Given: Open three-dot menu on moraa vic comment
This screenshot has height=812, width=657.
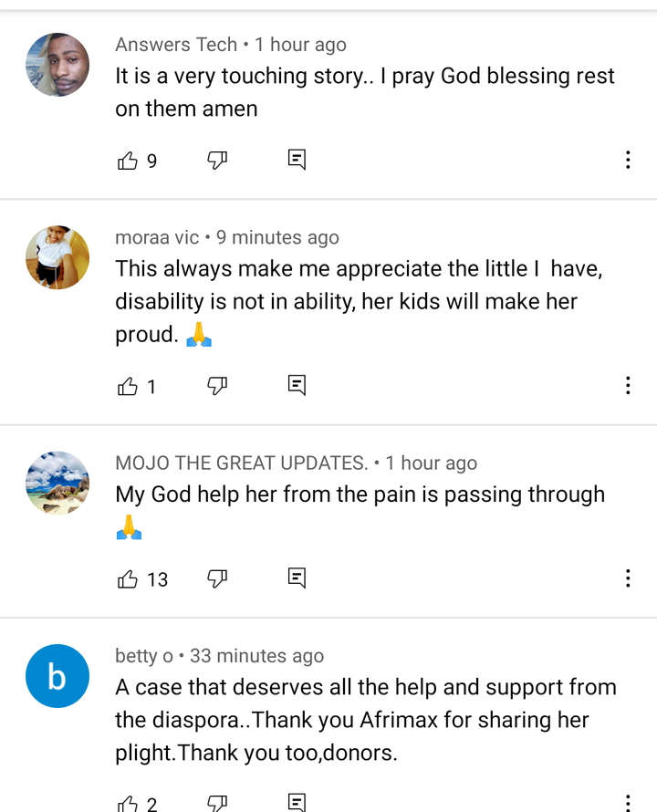Looking at the screenshot, I should click(628, 386).
